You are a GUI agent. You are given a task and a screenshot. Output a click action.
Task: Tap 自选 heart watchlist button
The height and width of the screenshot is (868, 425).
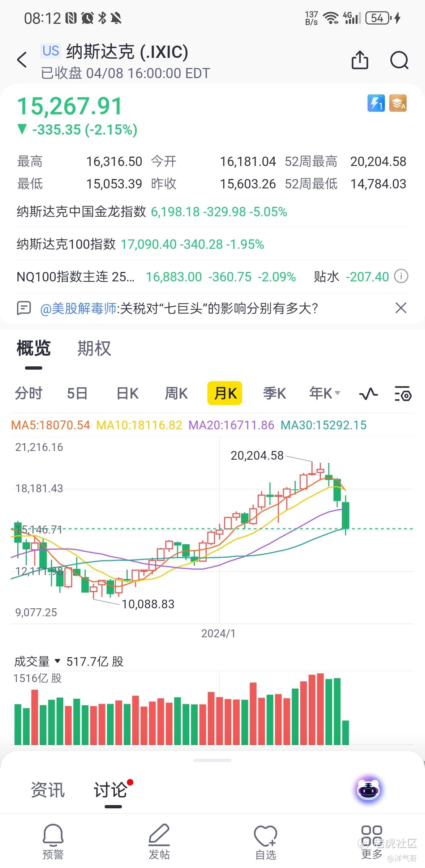point(266,842)
